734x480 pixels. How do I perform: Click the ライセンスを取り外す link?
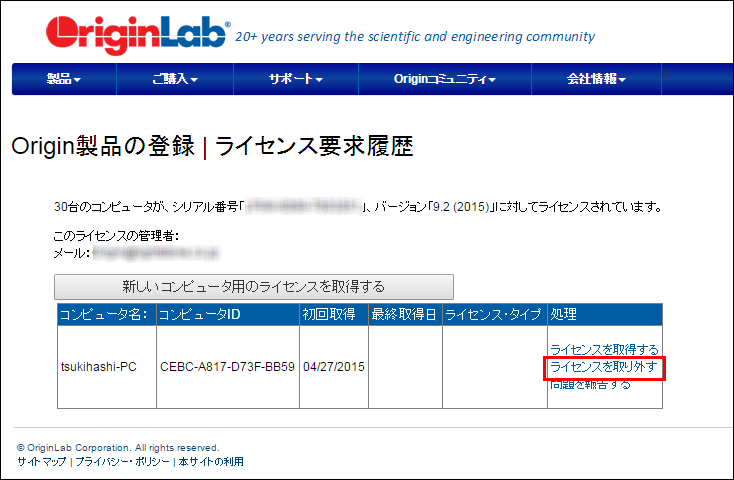click(604, 367)
